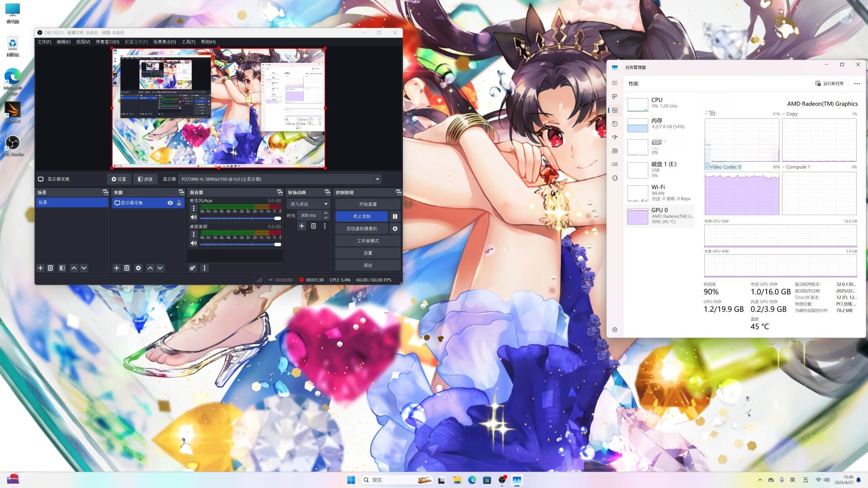Open advanced audio properties gears in mixer
This screenshot has width=868, height=488.
(x=193, y=268)
